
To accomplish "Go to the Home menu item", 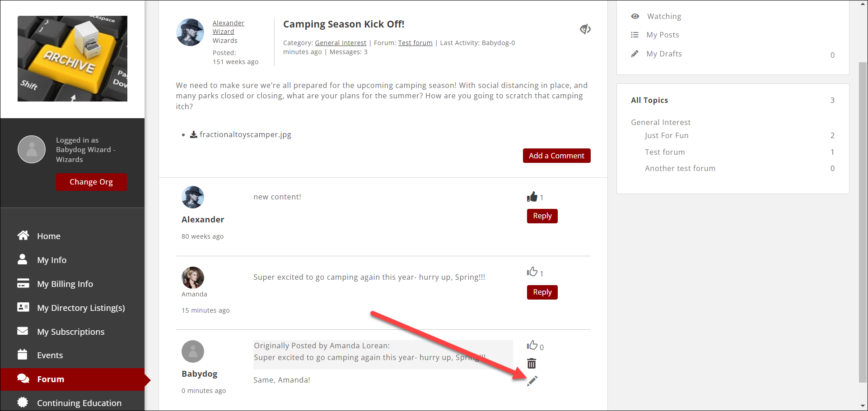I will (48, 236).
